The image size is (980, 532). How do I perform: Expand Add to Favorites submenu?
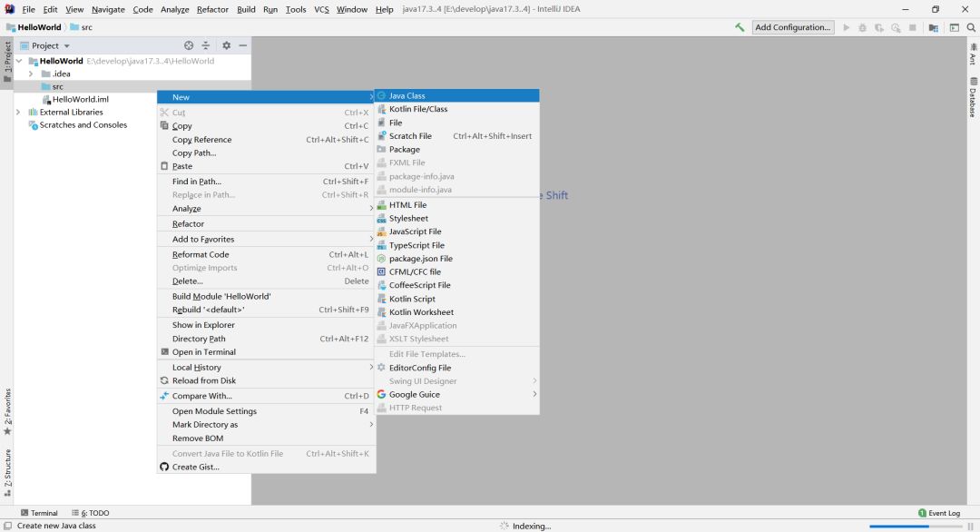click(x=266, y=239)
